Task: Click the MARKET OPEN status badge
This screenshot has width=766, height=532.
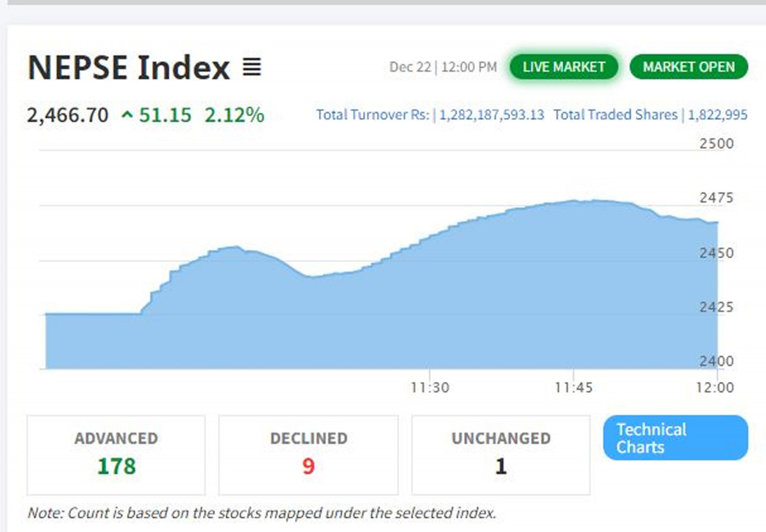Action: click(688, 67)
